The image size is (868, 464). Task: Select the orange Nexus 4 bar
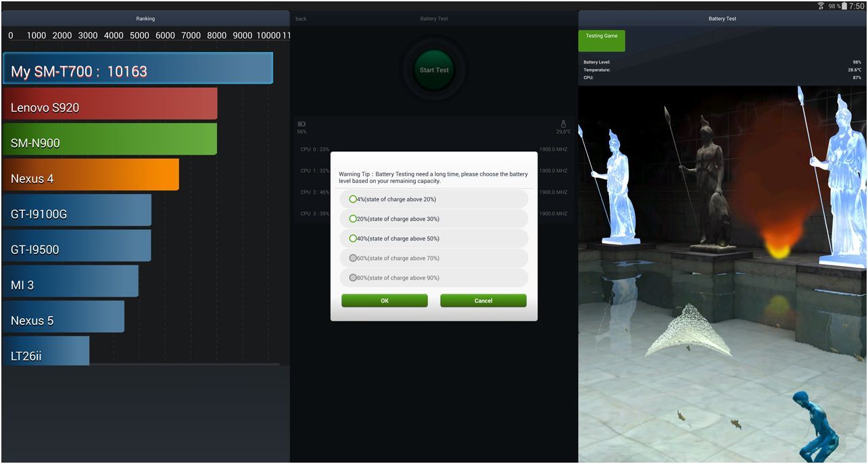(x=91, y=175)
